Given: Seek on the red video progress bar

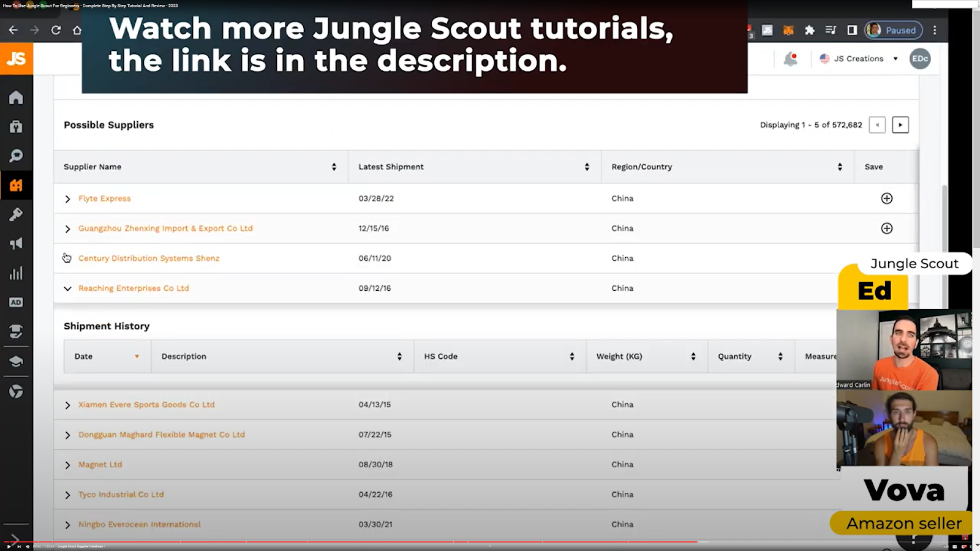Looking at the screenshot, I should pos(349,542).
